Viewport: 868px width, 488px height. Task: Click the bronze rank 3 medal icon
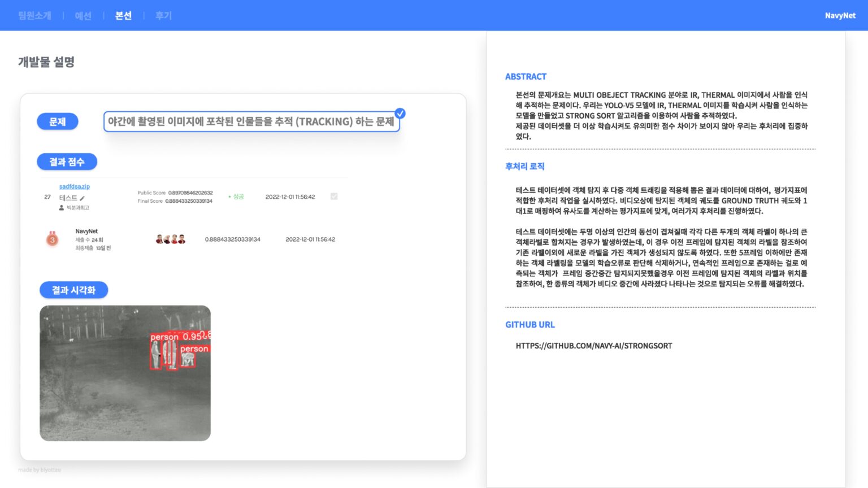pyautogui.click(x=52, y=239)
